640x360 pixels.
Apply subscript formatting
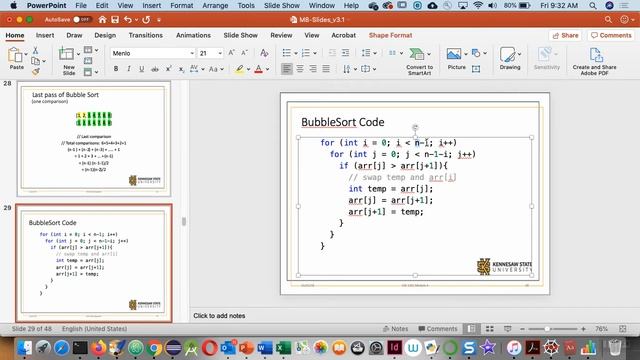pyautogui.click(x=181, y=69)
